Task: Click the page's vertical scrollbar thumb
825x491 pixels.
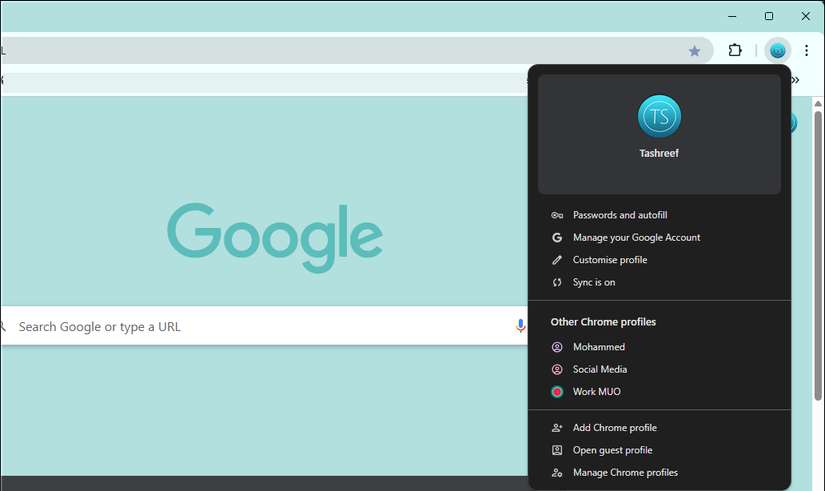Action: pos(818,255)
